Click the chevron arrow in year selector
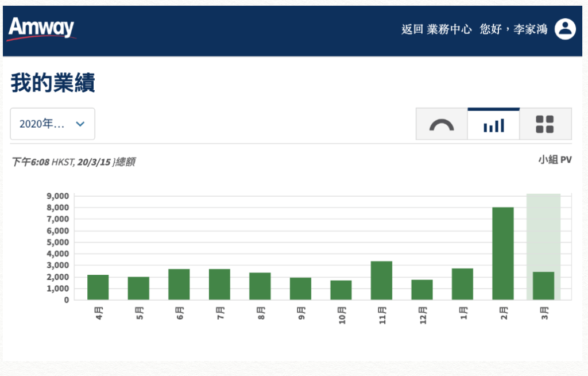This screenshot has width=588, height=376. click(80, 124)
